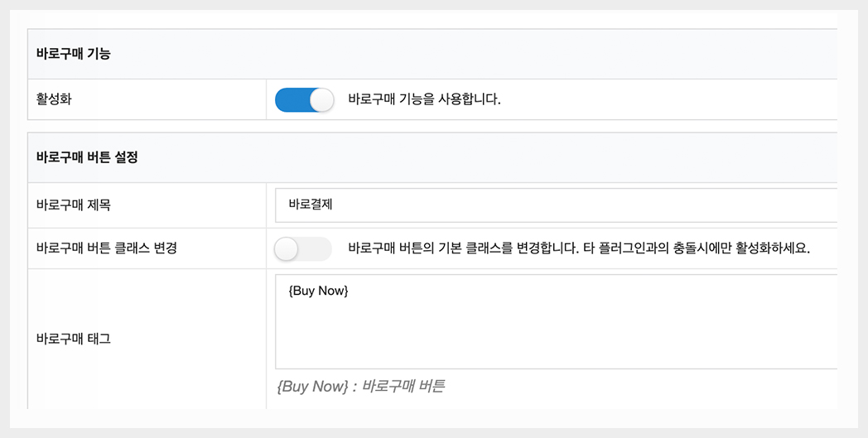Screen dimensions: 868x438
Task: Click the 바로구매 제목 input field
Action: pos(555,205)
